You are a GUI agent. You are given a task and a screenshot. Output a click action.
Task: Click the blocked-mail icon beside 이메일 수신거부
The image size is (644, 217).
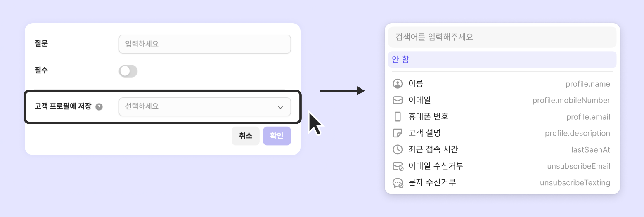[398, 166]
